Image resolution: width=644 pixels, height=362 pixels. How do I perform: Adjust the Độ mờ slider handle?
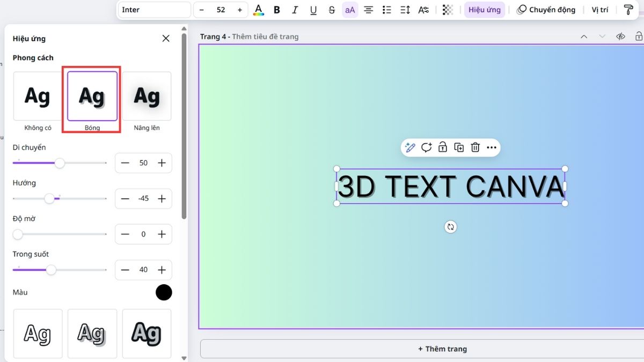coord(18,234)
